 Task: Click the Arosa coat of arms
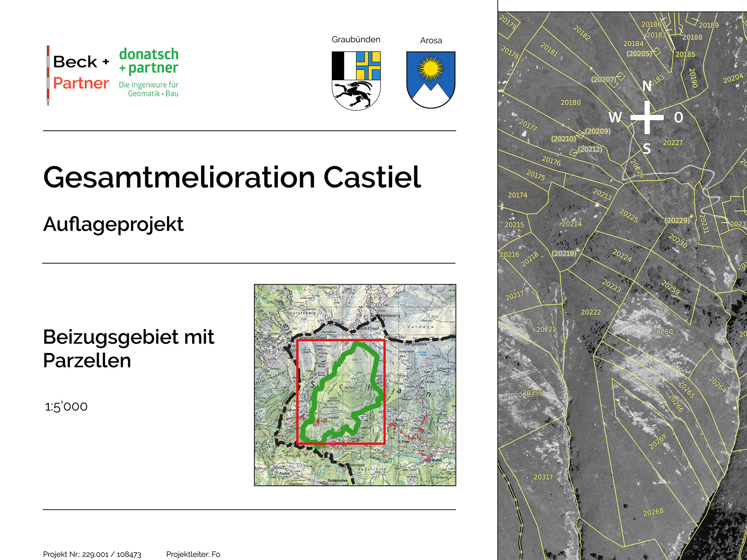pyautogui.click(x=431, y=80)
